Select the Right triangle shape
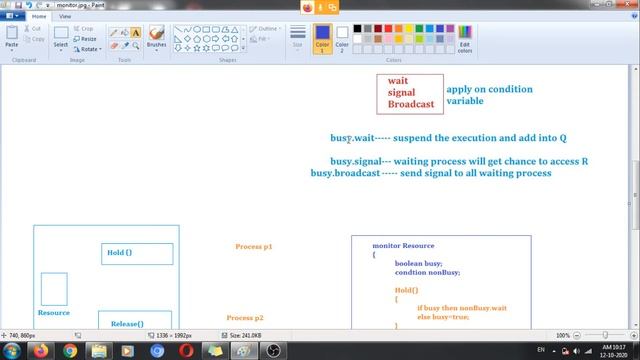 pos(178,39)
